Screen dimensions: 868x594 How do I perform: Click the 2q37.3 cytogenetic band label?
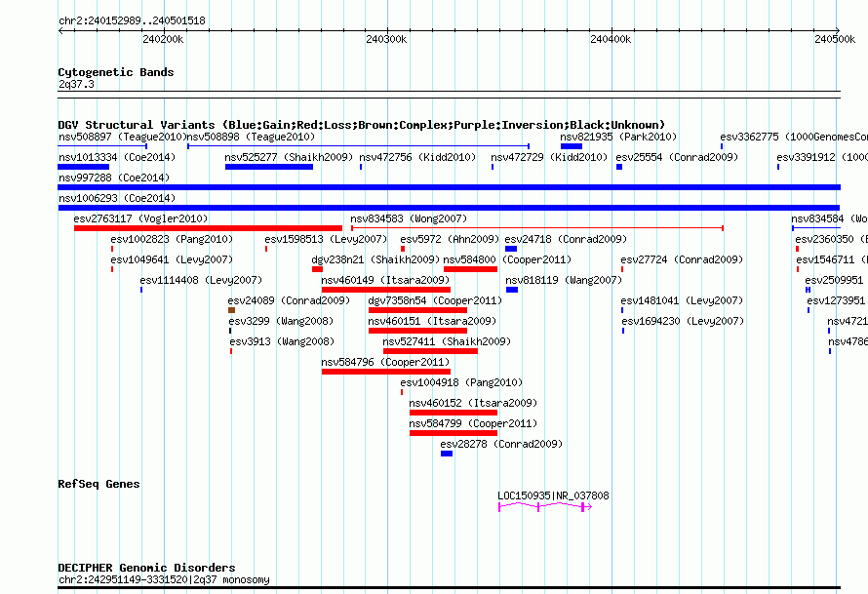[x=76, y=84]
